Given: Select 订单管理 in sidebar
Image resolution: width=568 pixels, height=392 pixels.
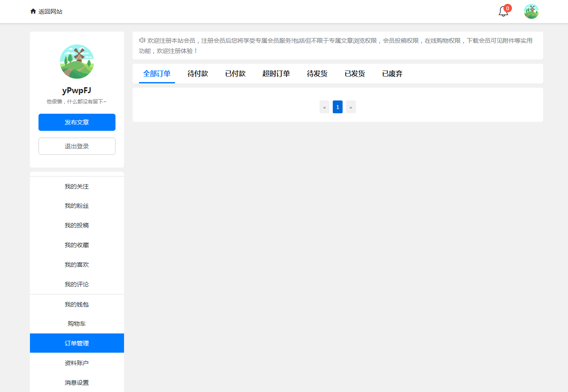Looking at the screenshot, I should tap(77, 343).
